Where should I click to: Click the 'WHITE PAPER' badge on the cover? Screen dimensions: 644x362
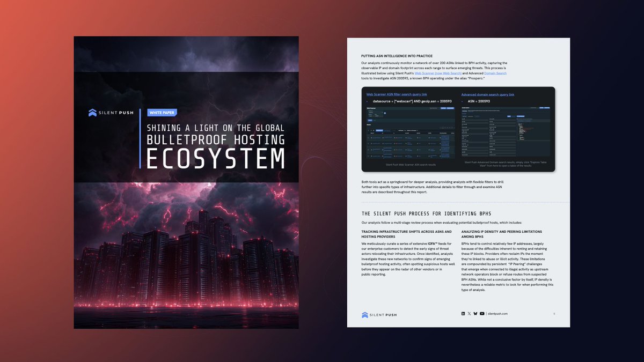click(x=162, y=113)
